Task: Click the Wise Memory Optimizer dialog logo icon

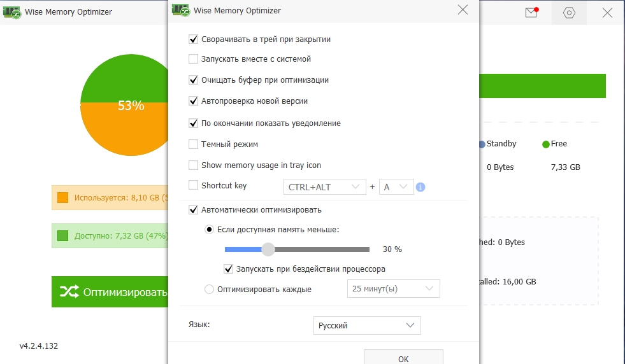Action: pyautogui.click(x=180, y=10)
